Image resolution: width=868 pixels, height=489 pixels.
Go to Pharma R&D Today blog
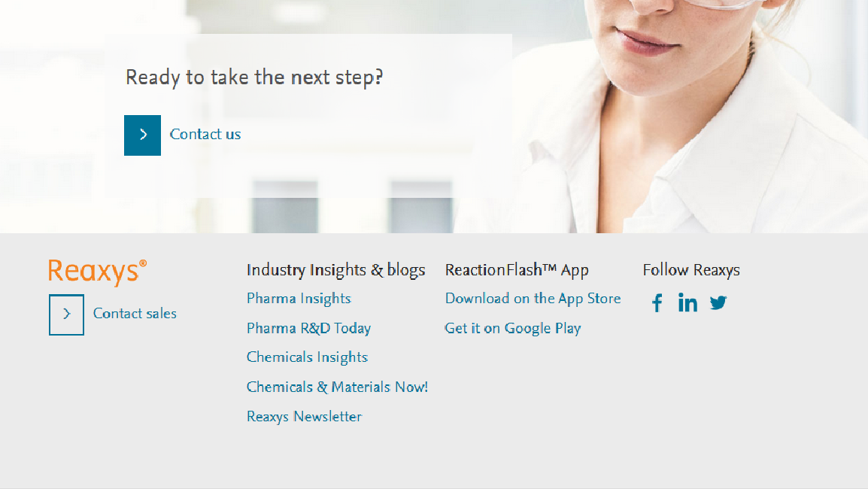[x=309, y=329]
